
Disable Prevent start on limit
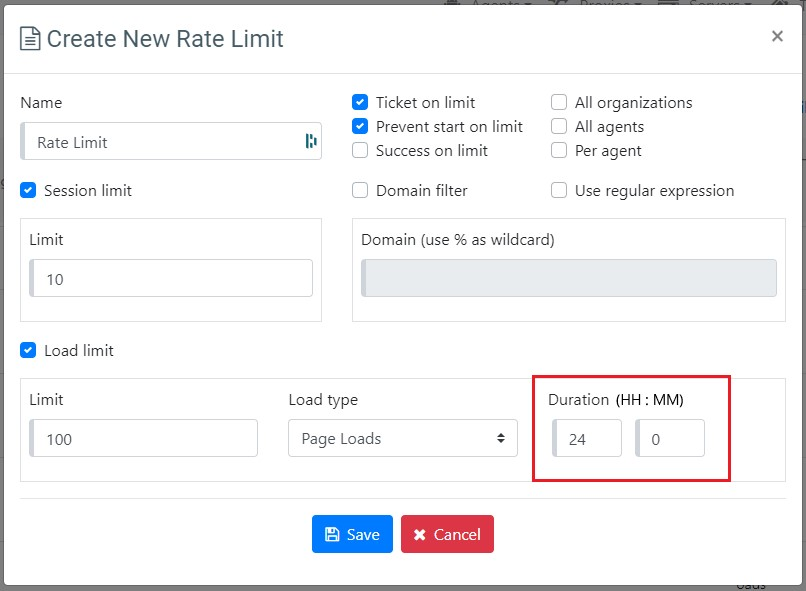pos(360,126)
